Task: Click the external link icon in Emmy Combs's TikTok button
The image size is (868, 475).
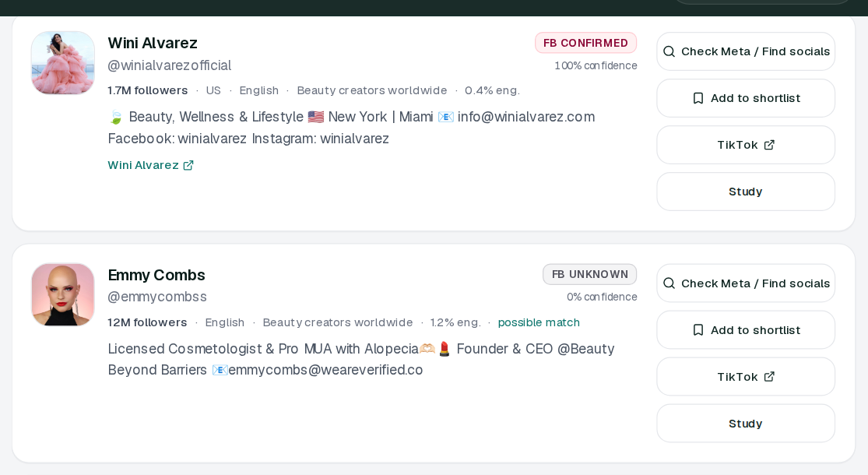Action: pos(769,377)
